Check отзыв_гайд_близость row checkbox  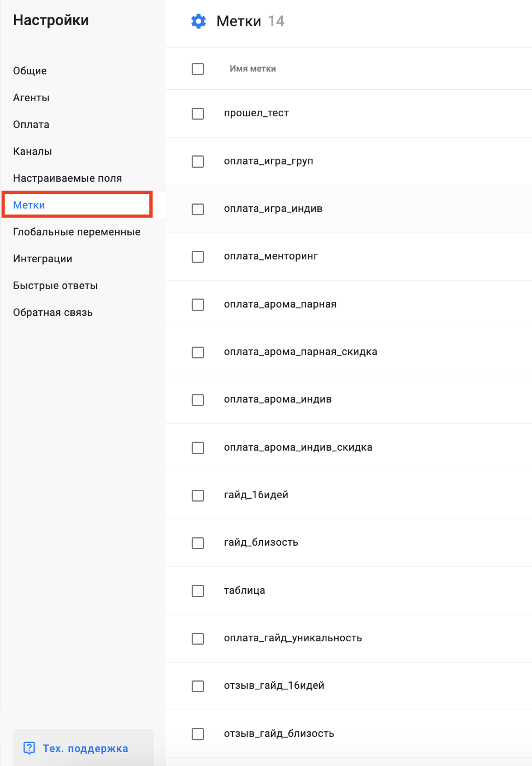click(198, 734)
